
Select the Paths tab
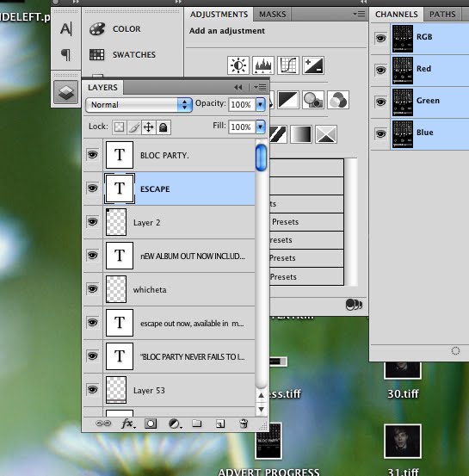442,15
